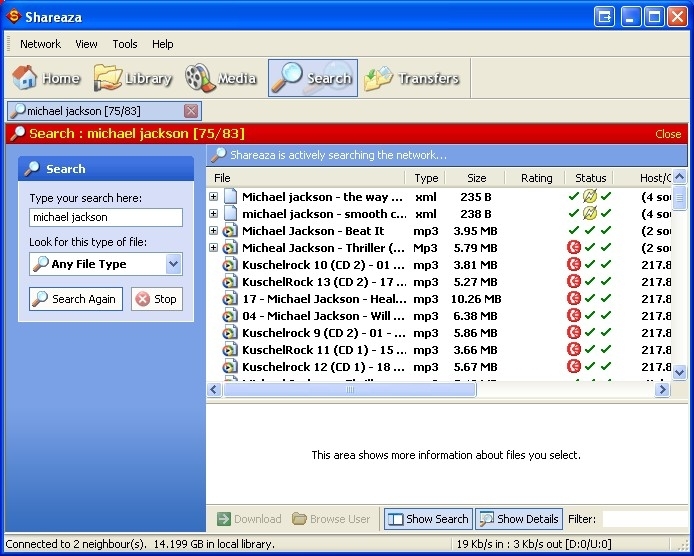The height and width of the screenshot is (556, 694).
Task: Click mp3 icon of '04 - Michael Jackson - Will' result
Action: click(230, 316)
